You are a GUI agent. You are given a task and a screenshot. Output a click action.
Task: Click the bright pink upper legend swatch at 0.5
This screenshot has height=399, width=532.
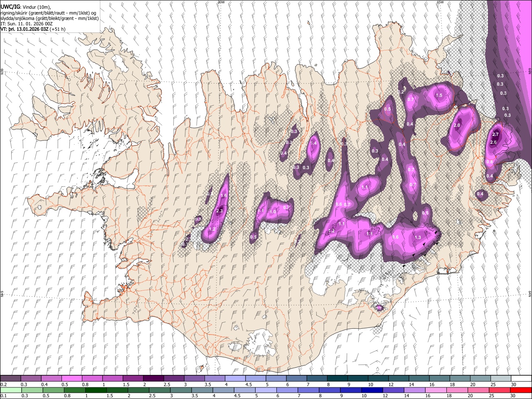71,379
